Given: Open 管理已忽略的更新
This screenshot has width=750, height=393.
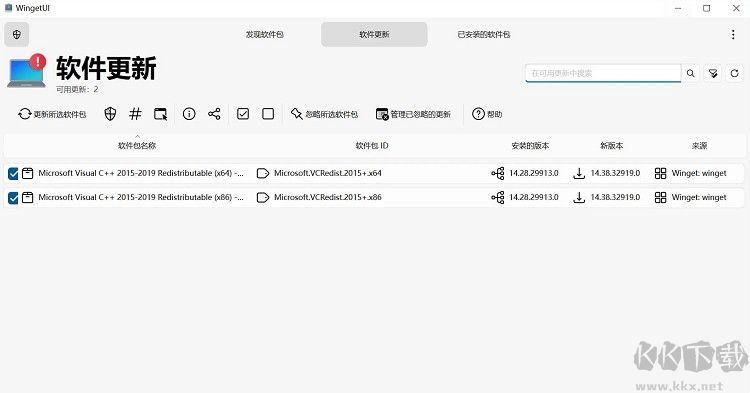Looking at the screenshot, I should point(413,114).
